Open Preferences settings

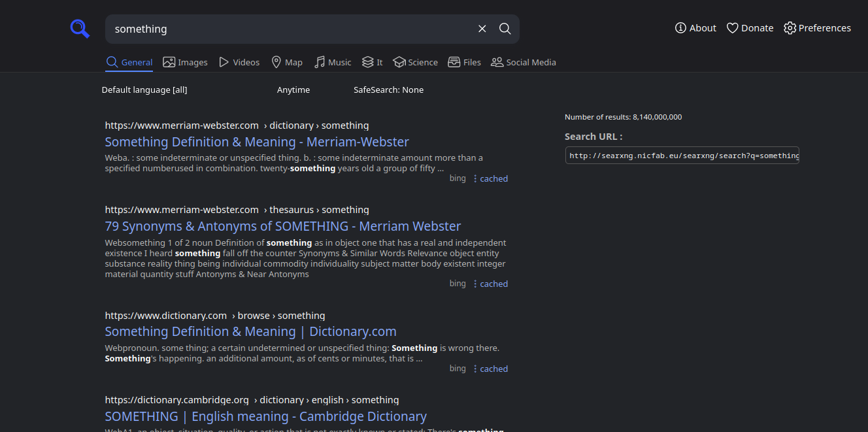click(817, 28)
